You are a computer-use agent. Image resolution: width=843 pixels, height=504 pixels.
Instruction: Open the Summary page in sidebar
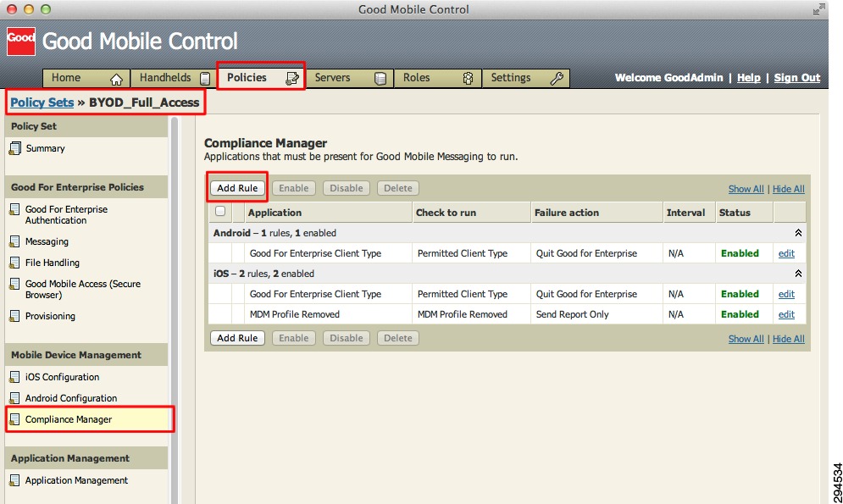coord(45,148)
